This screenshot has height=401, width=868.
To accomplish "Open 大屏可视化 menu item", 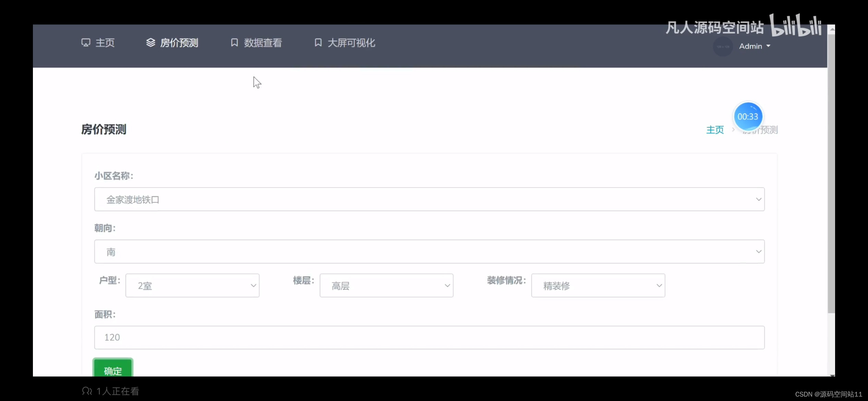I will pos(351,43).
